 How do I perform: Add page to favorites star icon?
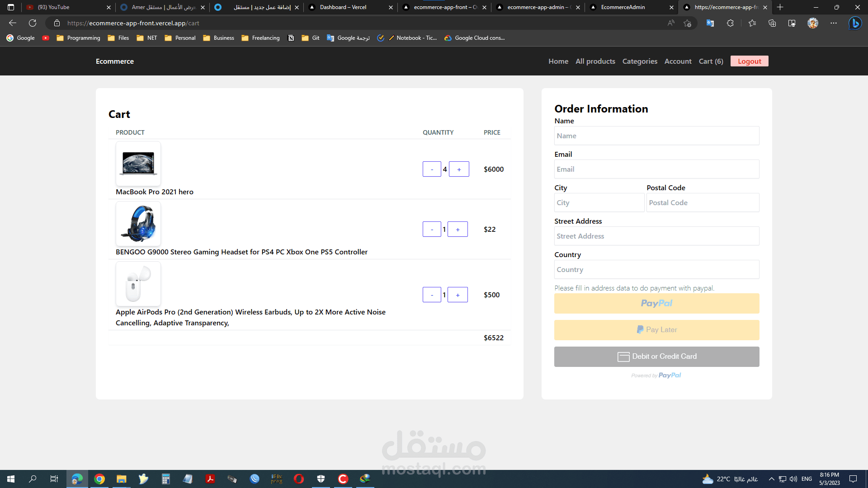tap(687, 23)
